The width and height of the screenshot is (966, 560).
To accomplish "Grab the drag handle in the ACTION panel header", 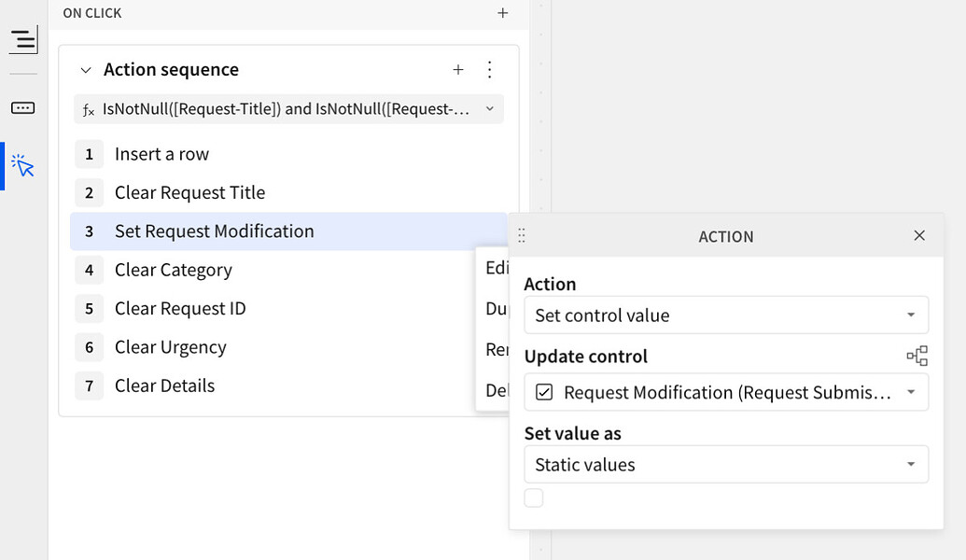I will 521,236.
